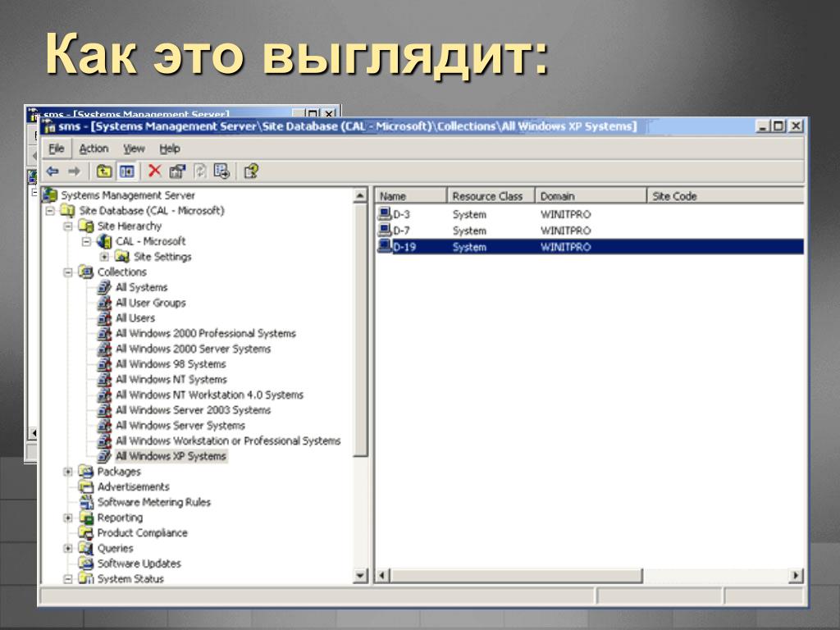This screenshot has height=630, width=840.
Task: Click the Systems Management Server root icon
Action: point(50,195)
